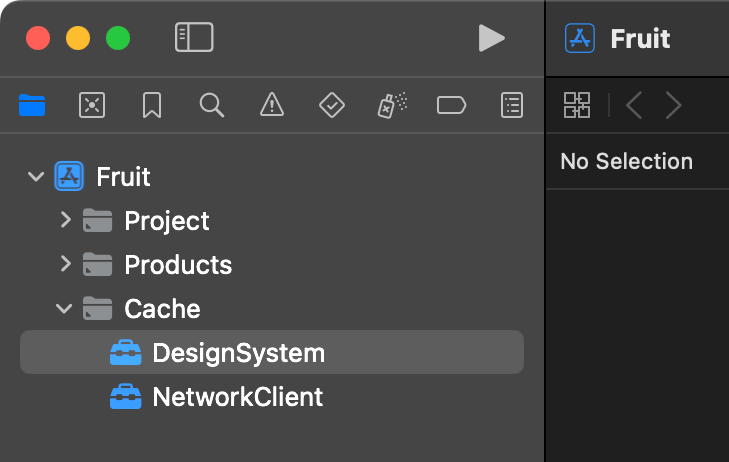Open the Test navigator diamond icon
729x462 pixels.
(332, 105)
